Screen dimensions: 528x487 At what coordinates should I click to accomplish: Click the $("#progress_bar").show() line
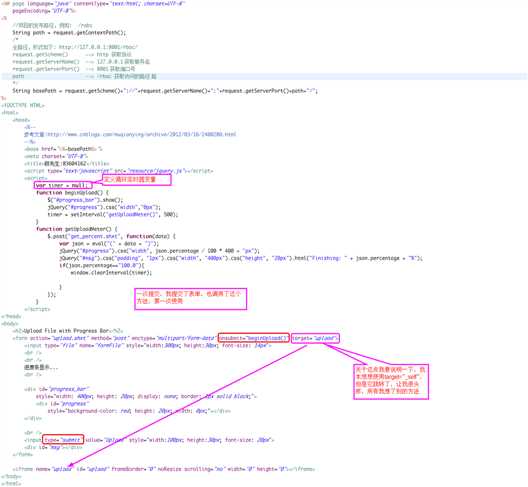(86, 200)
